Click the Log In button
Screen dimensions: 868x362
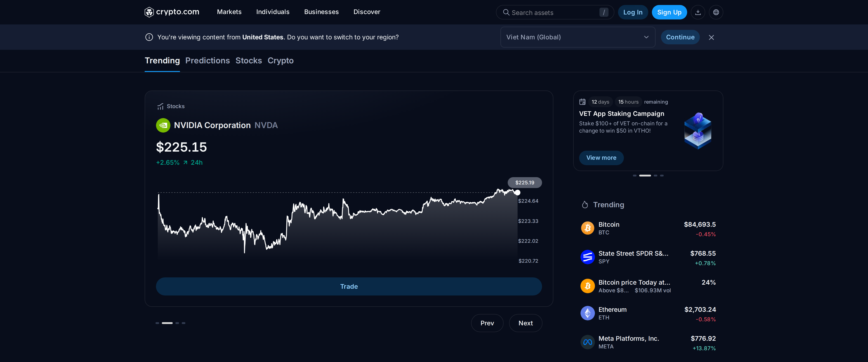tap(633, 12)
